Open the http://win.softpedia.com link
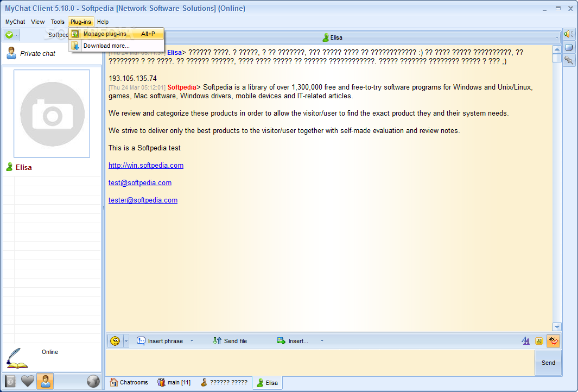 pos(146,165)
